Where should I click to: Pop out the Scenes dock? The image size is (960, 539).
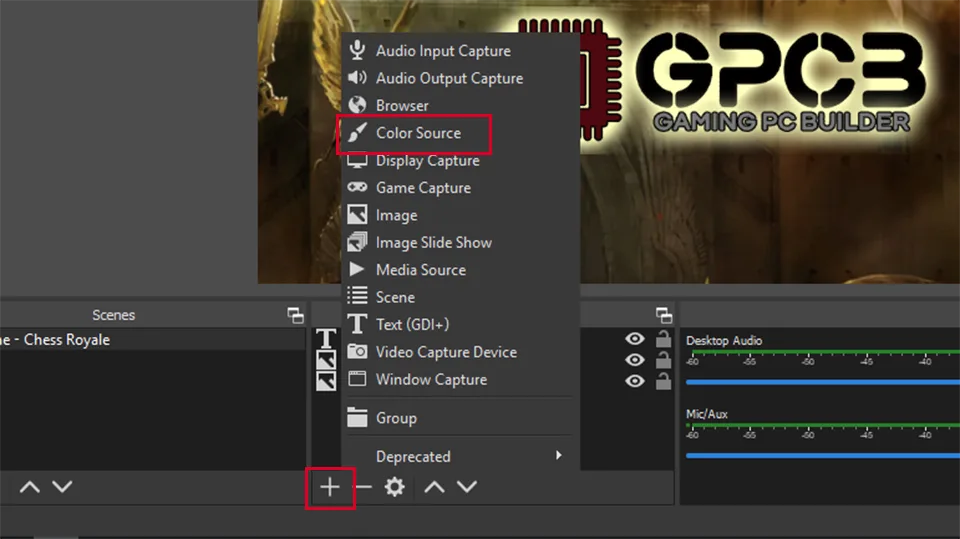click(x=296, y=315)
